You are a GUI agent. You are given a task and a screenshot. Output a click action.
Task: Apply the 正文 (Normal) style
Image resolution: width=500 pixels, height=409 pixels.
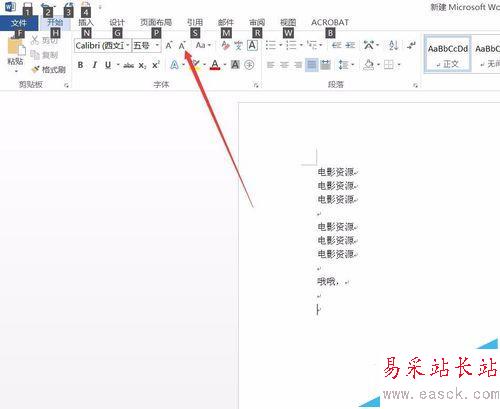pos(448,55)
